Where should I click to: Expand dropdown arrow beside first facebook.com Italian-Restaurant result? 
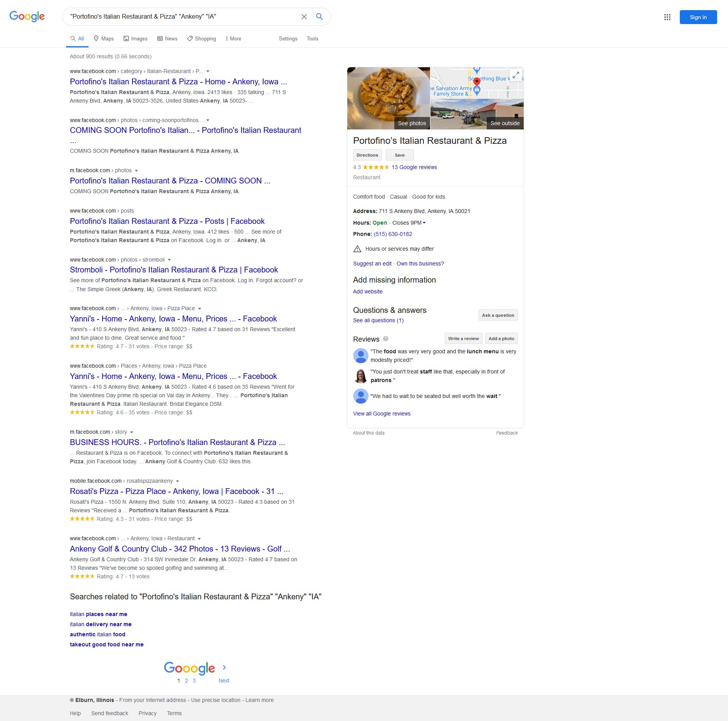coord(208,71)
